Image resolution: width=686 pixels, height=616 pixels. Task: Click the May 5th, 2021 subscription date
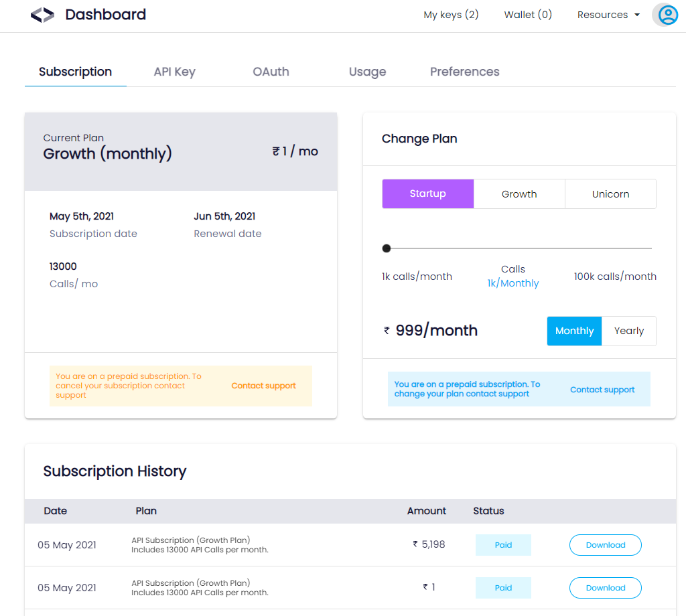pos(81,216)
